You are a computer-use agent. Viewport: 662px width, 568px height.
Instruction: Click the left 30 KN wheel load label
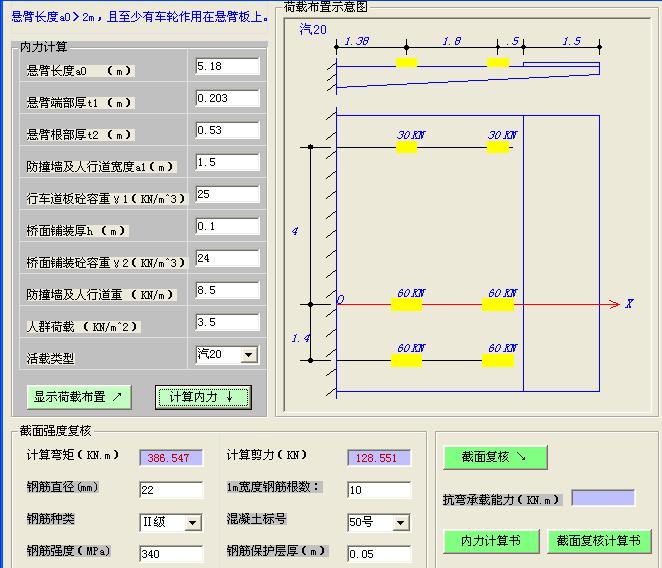(x=411, y=135)
